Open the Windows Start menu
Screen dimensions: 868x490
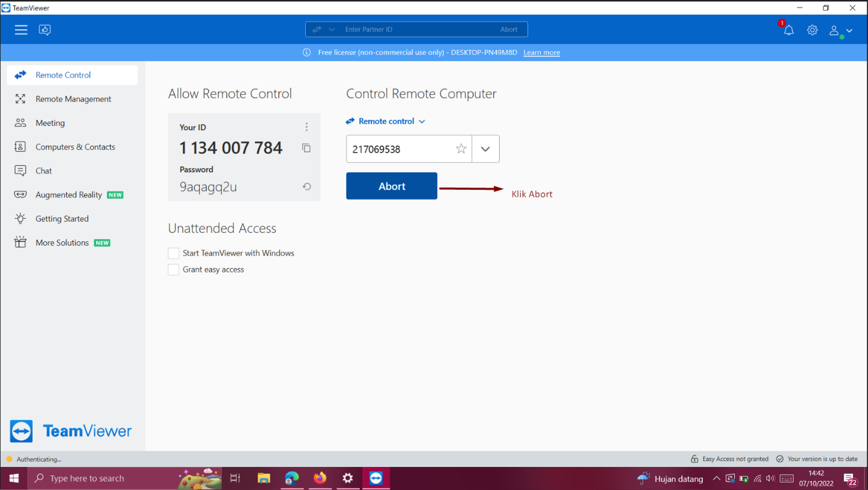click(13, 478)
